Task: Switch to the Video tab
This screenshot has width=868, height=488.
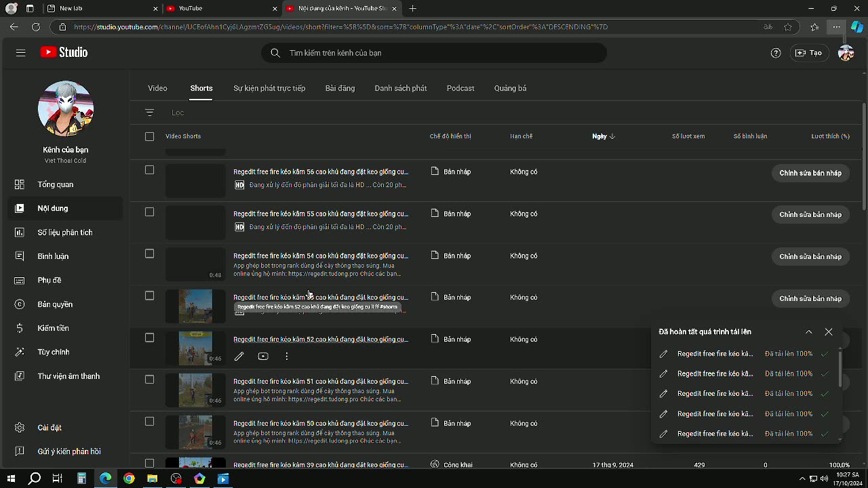Action: tap(157, 88)
